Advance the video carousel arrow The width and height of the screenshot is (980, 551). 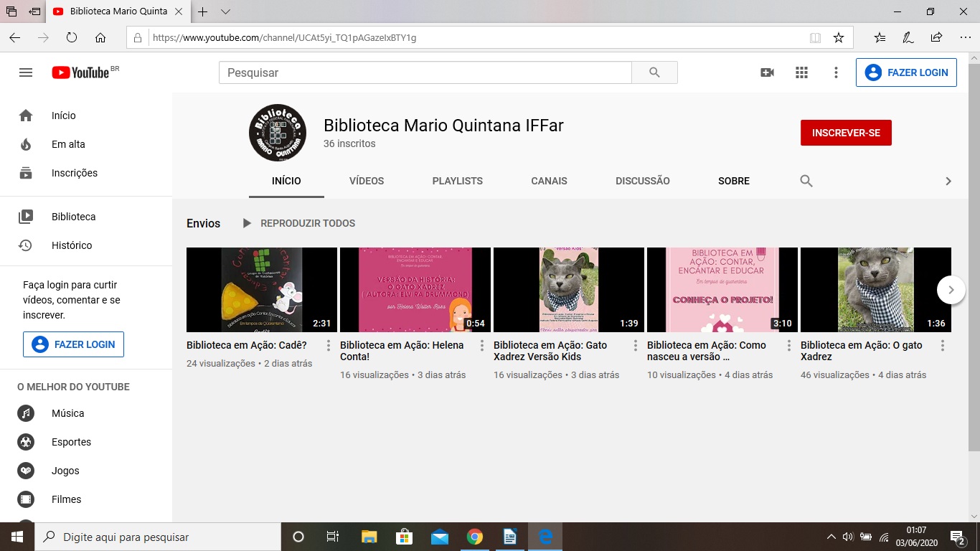point(951,290)
